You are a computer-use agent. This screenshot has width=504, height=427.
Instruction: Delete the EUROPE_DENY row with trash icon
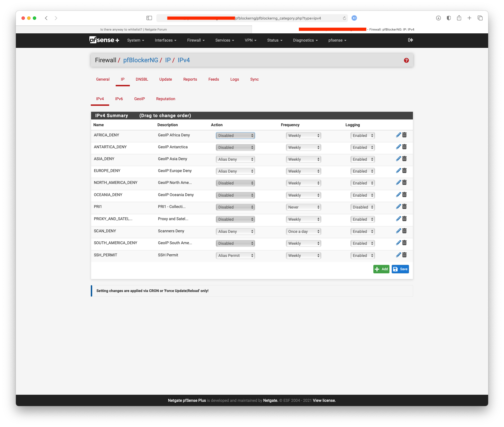[404, 171]
